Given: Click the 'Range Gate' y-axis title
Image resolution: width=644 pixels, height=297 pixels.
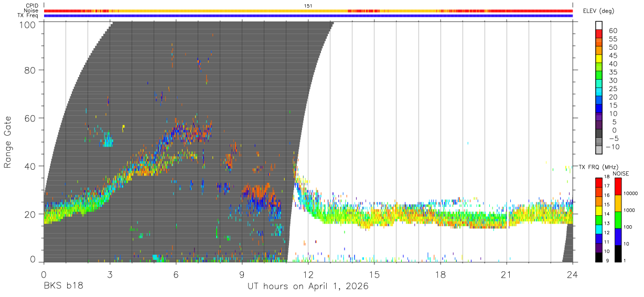Looking at the screenshot, I should [x=8, y=141].
